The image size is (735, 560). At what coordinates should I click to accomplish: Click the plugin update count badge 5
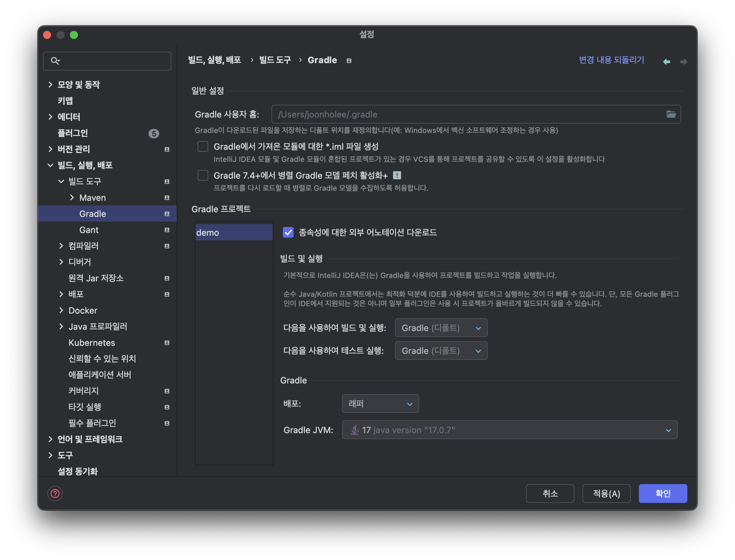point(154,133)
